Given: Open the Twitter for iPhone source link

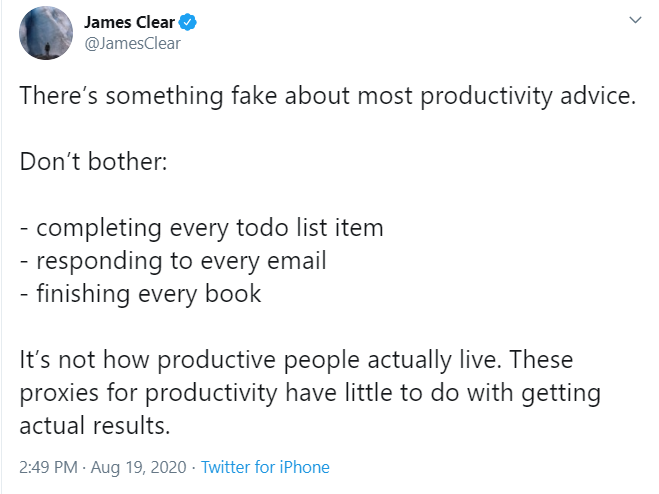Looking at the screenshot, I should [x=265, y=467].
